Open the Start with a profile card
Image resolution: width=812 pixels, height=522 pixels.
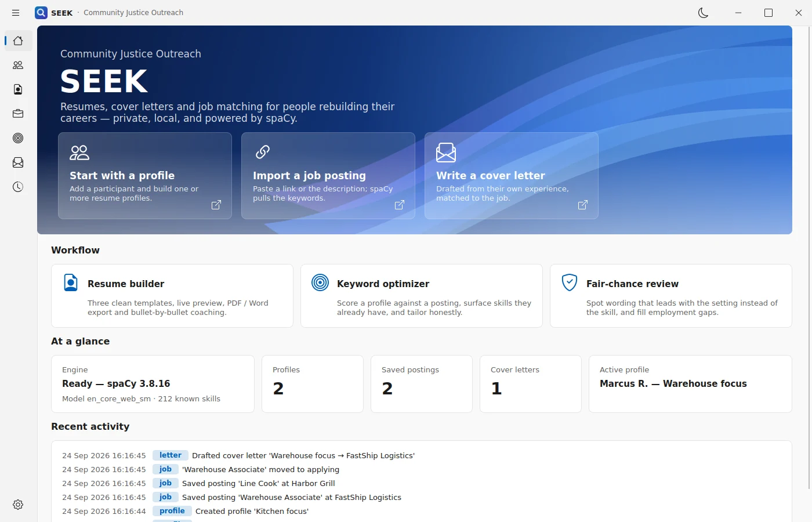145,176
